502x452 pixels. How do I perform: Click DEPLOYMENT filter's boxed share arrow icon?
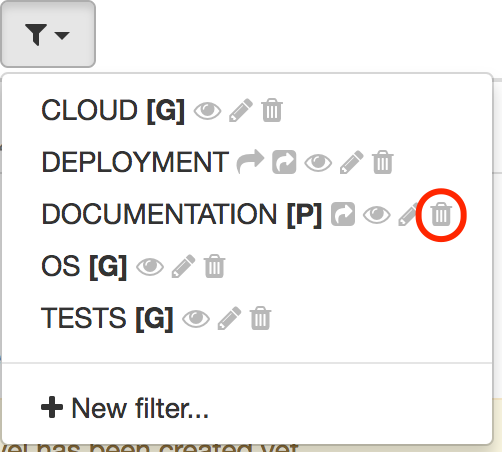coord(284,162)
